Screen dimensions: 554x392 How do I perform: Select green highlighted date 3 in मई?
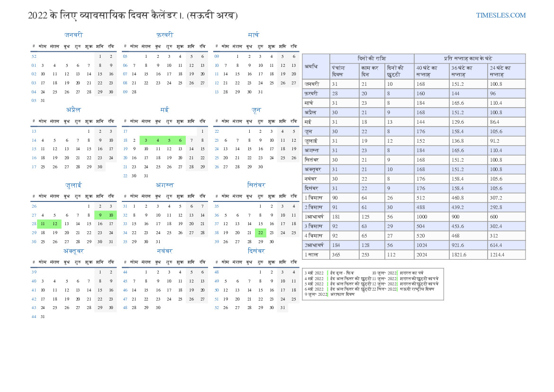pyautogui.click(x=146, y=140)
